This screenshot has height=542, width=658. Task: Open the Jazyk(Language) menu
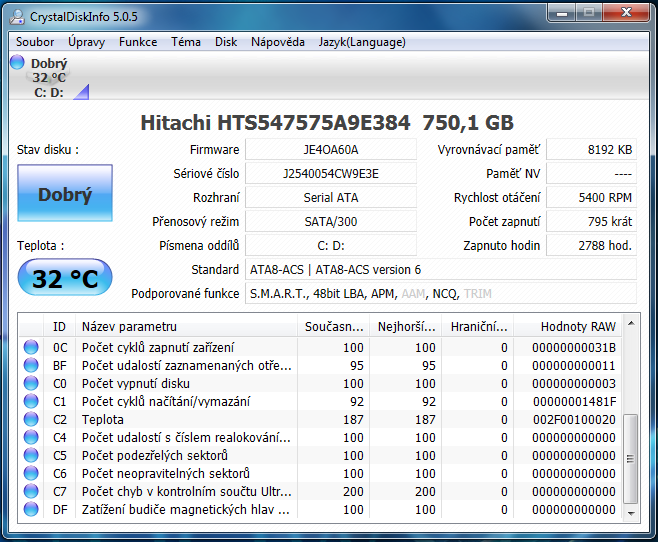pos(362,42)
